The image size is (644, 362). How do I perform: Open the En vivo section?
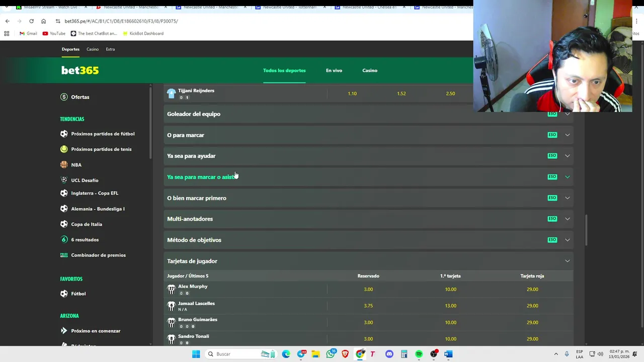pyautogui.click(x=334, y=70)
